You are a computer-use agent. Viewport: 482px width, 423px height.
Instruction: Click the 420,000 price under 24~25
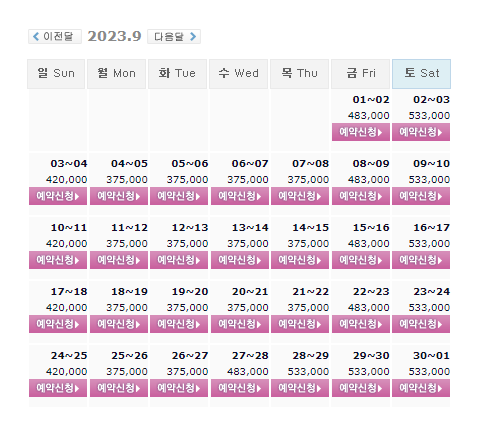point(67,372)
